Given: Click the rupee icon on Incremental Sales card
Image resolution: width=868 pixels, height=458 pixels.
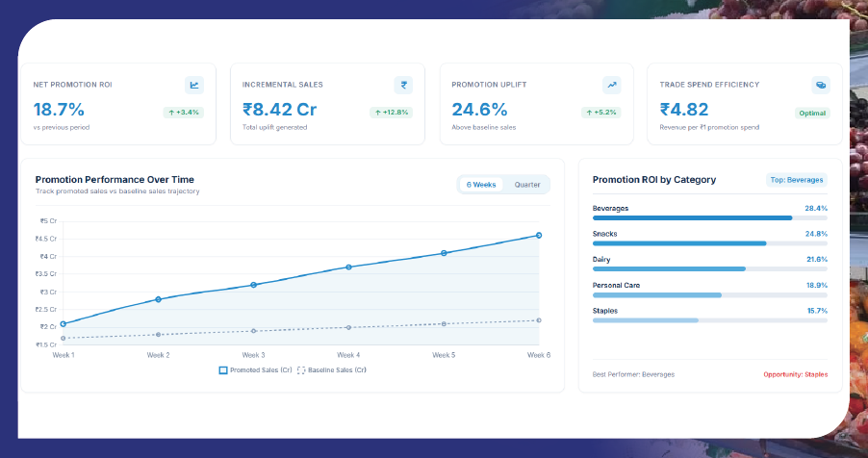Looking at the screenshot, I should [x=403, y=85].
